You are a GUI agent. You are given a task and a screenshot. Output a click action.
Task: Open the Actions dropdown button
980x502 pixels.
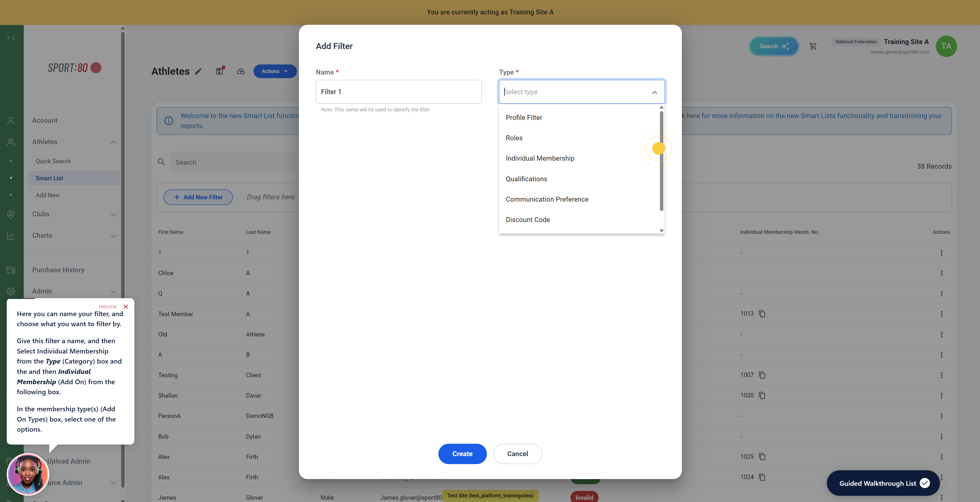[275, 71]
